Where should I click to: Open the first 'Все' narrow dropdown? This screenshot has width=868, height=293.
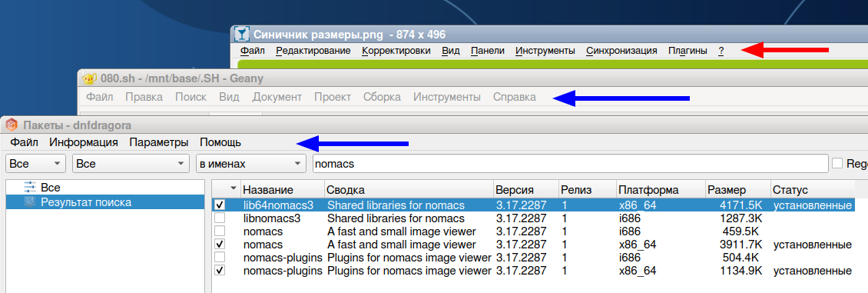[35, 164]
